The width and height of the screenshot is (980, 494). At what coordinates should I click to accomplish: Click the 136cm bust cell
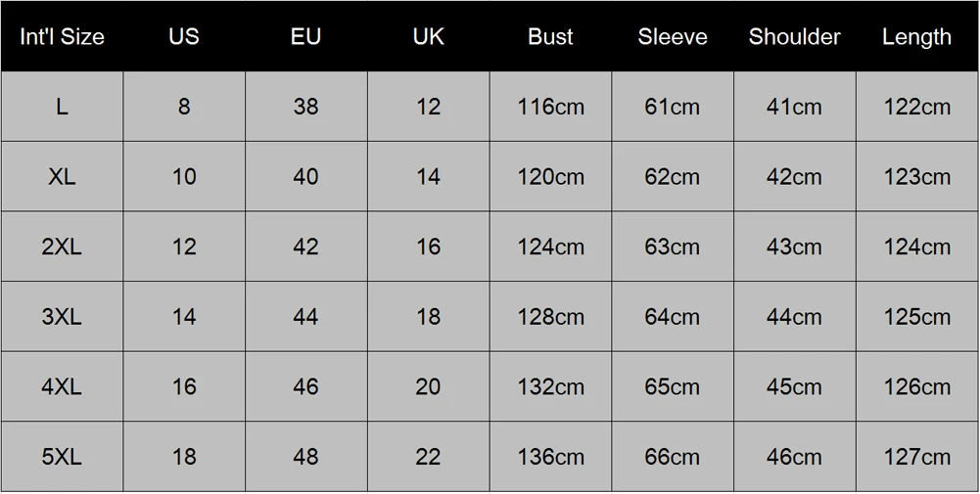[x=550, y=457]
